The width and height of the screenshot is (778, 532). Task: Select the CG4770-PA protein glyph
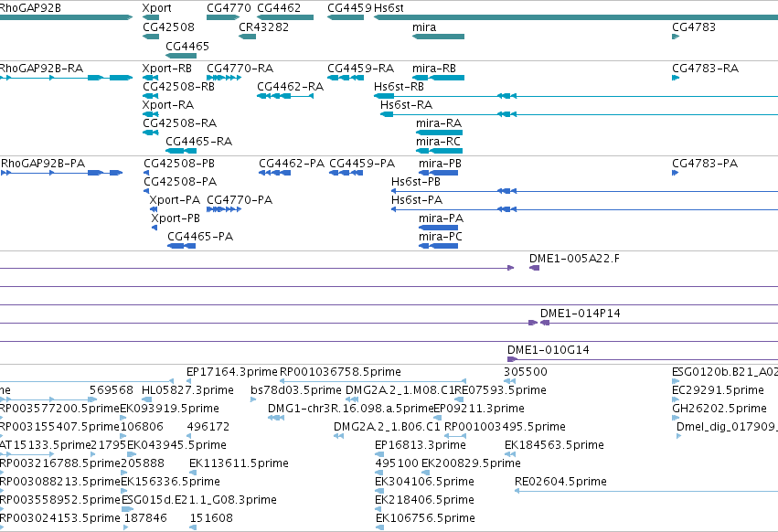tap(224, 209)
